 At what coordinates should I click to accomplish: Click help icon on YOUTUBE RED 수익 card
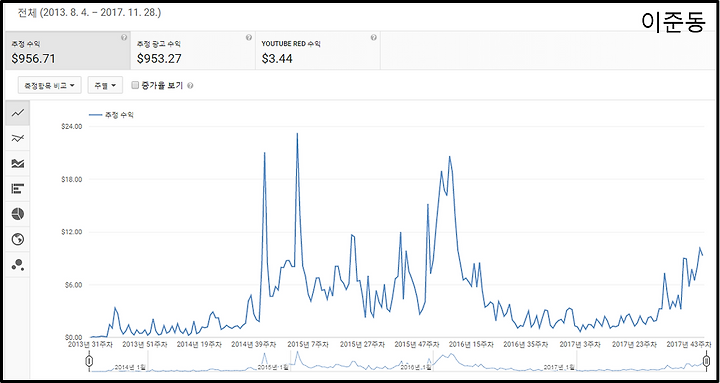point(374,38)
